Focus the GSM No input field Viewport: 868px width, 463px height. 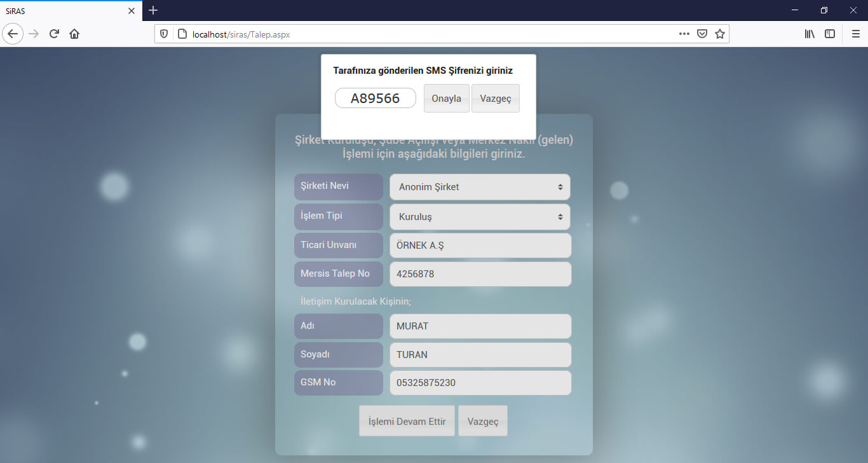[480, 383]
